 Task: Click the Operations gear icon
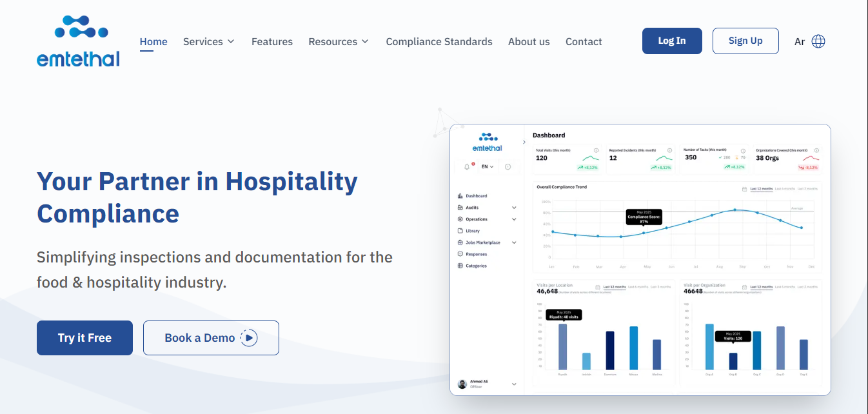point(460,219)
